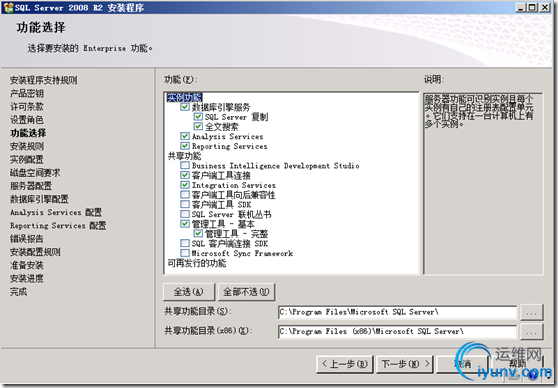Image resolution: width=558 pixels, height=388 pixels.
Task: Click the 共享功能目录(S) path field
Action: coord(397,312)
